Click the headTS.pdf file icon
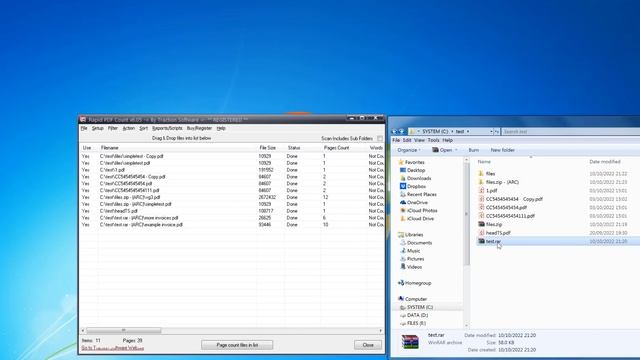The width and height of the screenshot is (640, 360). [481, 233]
